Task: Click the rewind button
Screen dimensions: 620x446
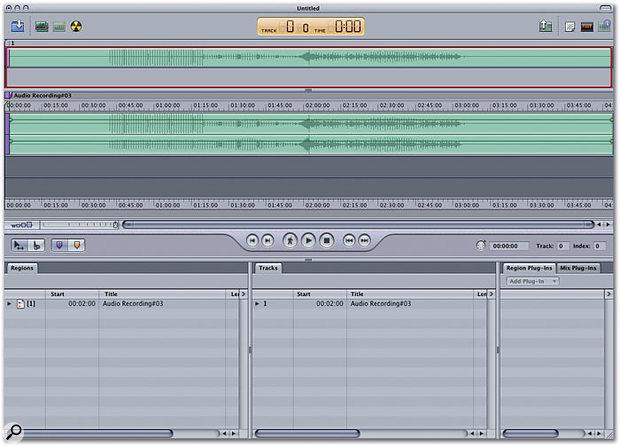Action: coord(349,240)
